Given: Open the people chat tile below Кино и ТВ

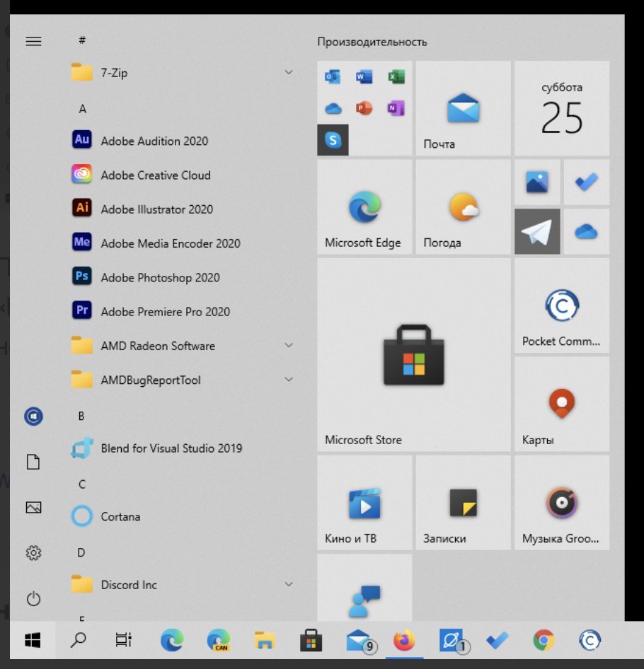Looking at the screenshot, I should click(x=364, y=588).
